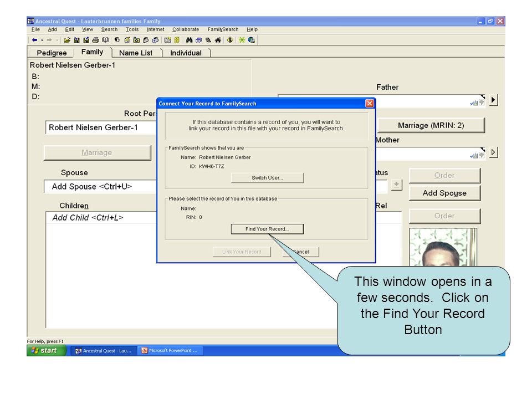532x399 pixels.
Task: Click the blue back arrow in toolbar
Action: pyautogui.click(x=34, y=40)
